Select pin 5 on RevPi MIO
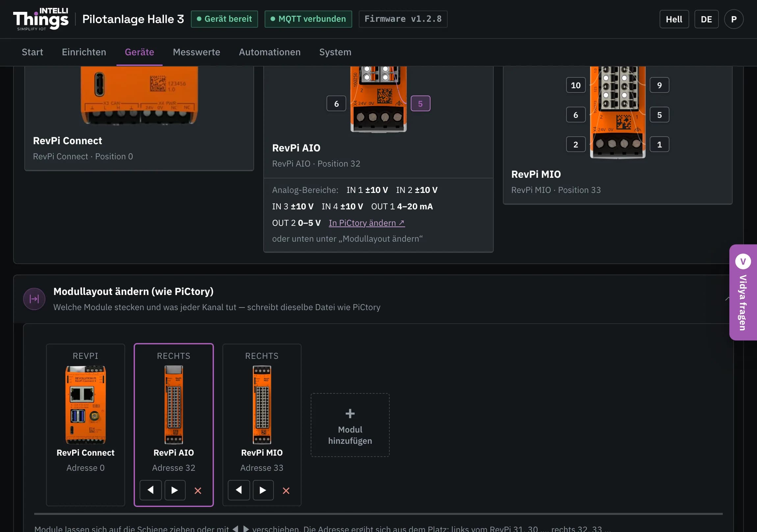The image size is (757, 532). click(659, 115)
